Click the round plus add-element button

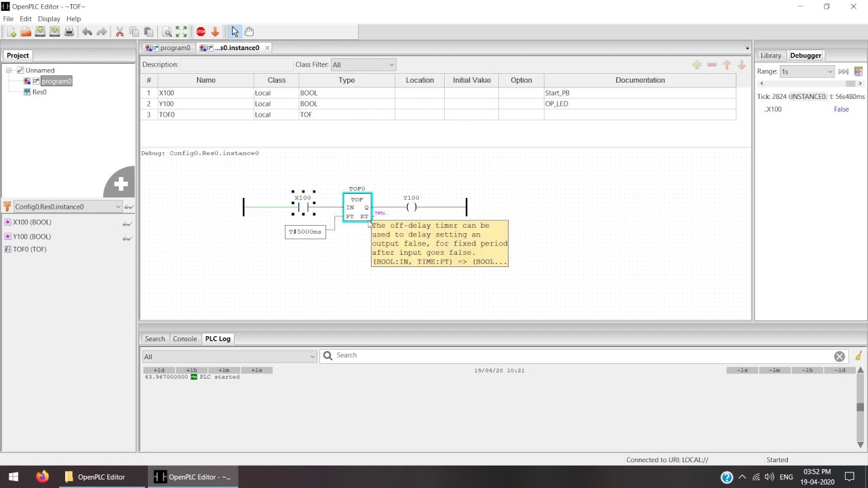[x=121, y=184]
